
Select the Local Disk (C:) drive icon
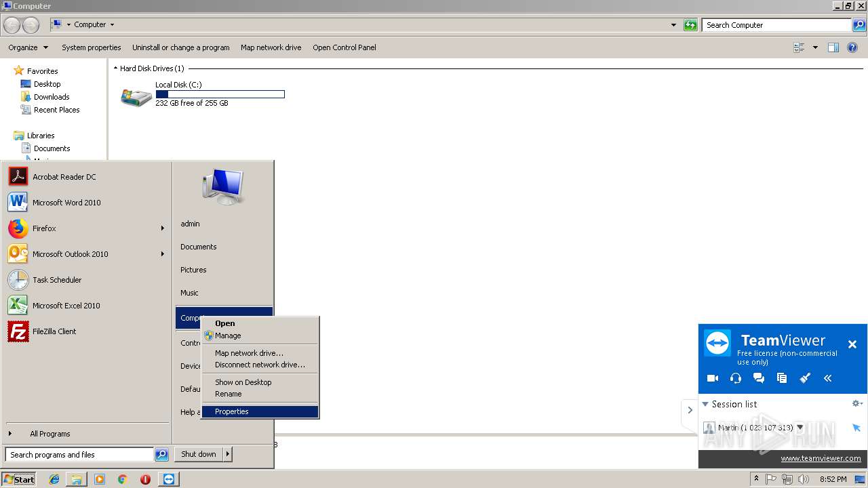tap(136, 97)
